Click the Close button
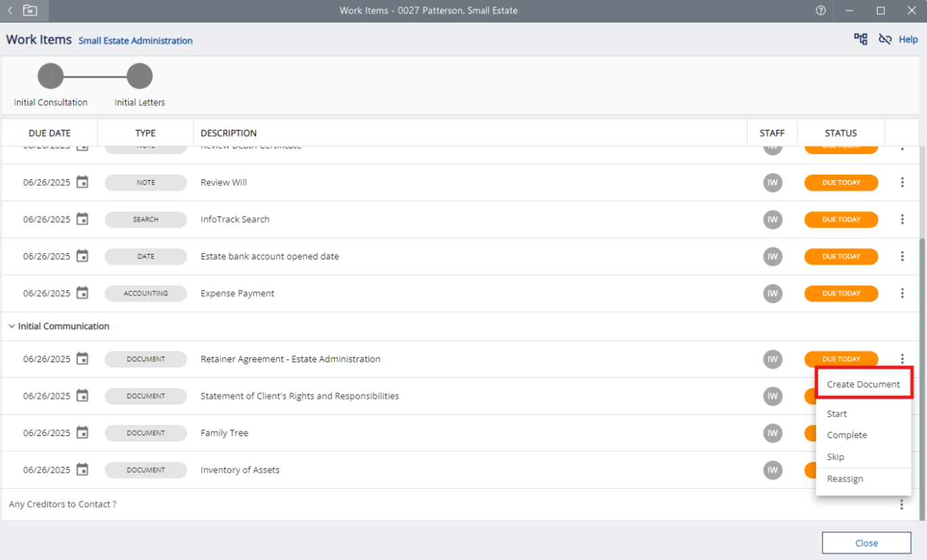Screen dimensions: 927x560 click(x=866, y=543)
